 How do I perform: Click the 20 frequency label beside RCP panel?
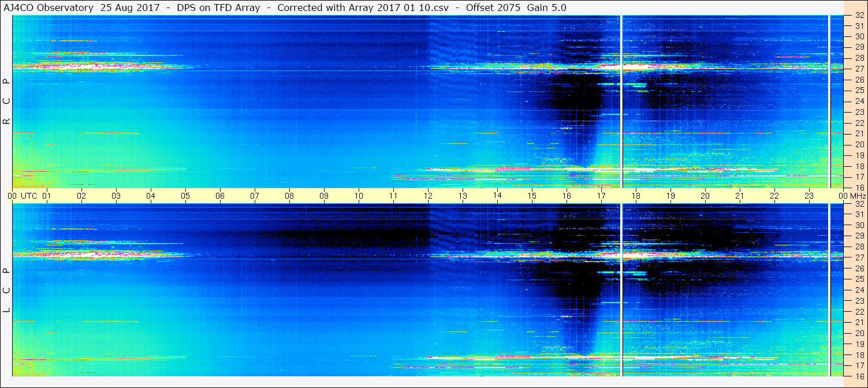[x=859, y=144]
